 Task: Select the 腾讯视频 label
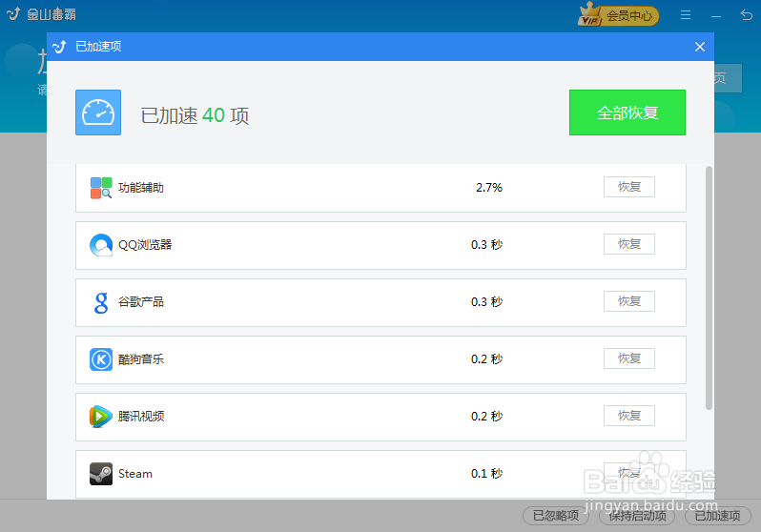[141, 417]
